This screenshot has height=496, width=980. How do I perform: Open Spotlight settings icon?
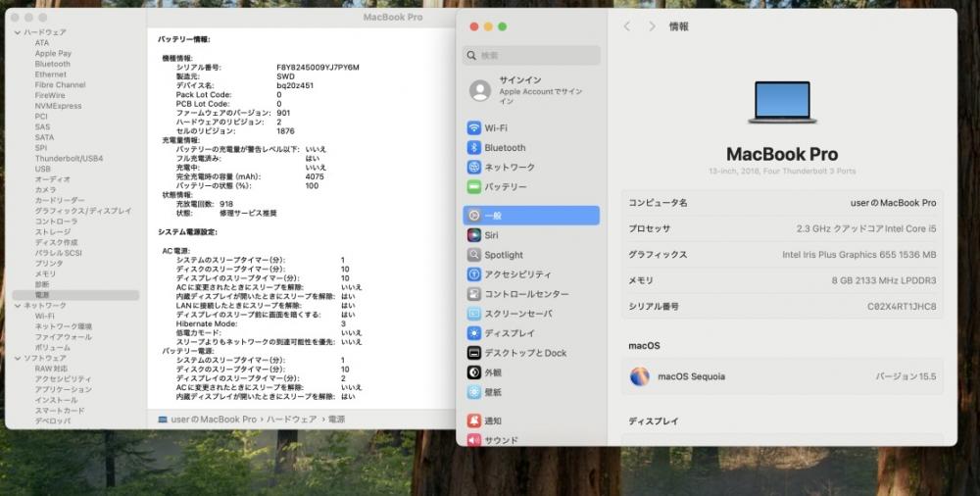pyautogui.click(x=473, y=255)
